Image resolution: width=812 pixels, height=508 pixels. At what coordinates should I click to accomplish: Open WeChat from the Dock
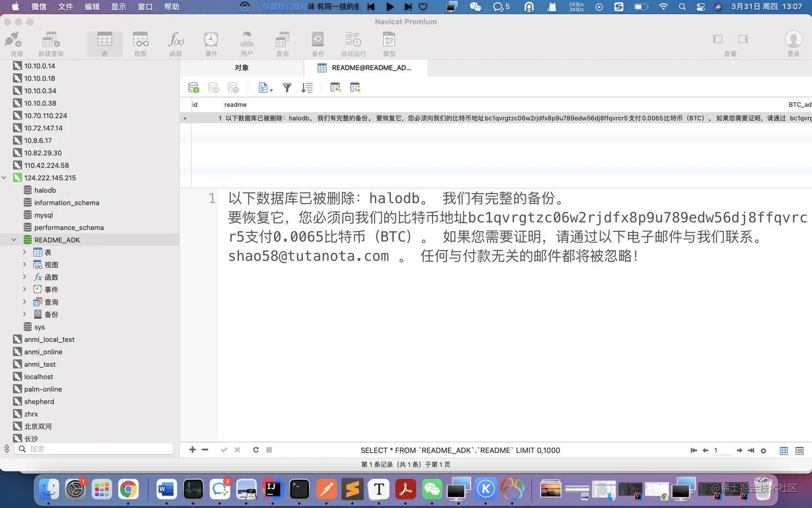coord(432,489)
